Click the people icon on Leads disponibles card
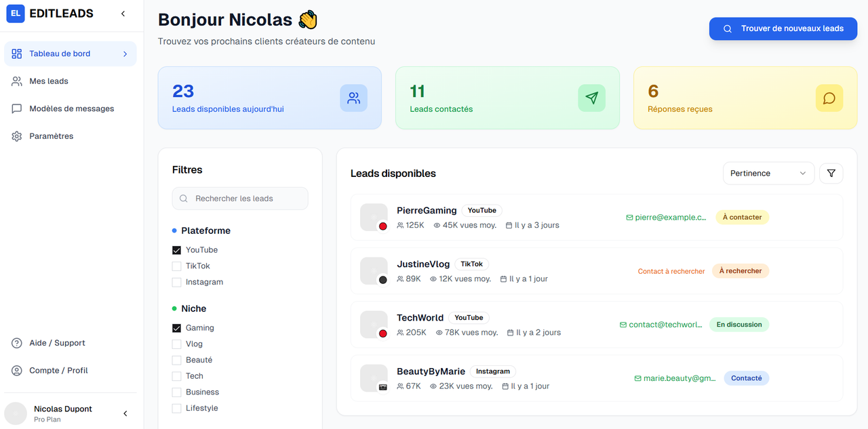 [x=353, y=98]
